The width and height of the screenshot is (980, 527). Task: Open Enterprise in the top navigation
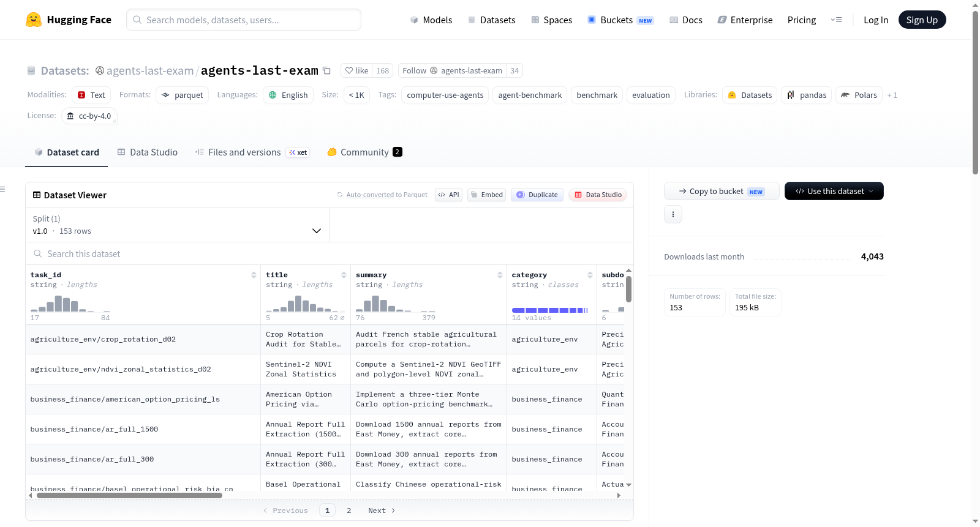745,20
